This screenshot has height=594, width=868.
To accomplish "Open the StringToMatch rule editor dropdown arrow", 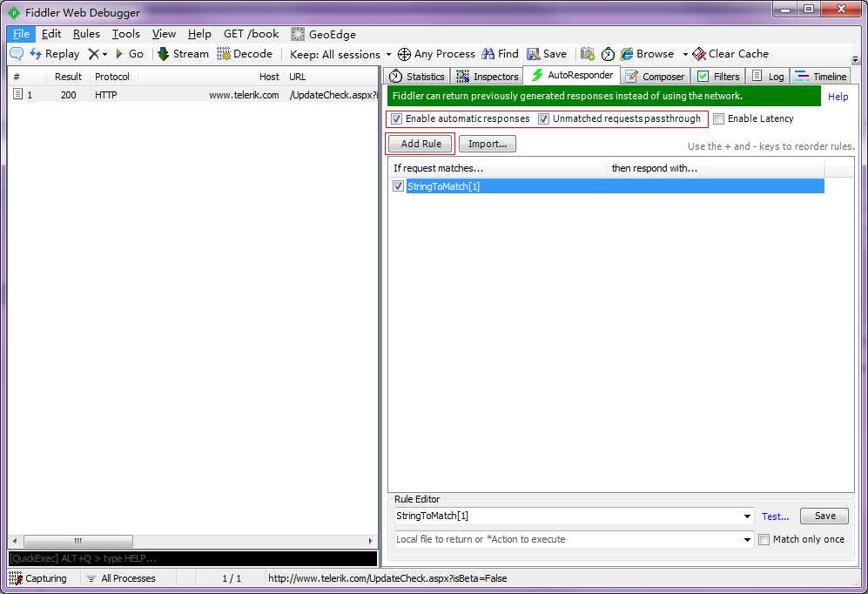I will point(747,516).
